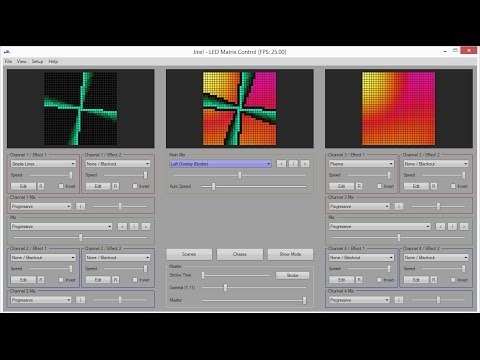Screen dimensions: 480x360
Task: Tick Invert for Channel 4 Effect 1
Action: coord(379,280)
